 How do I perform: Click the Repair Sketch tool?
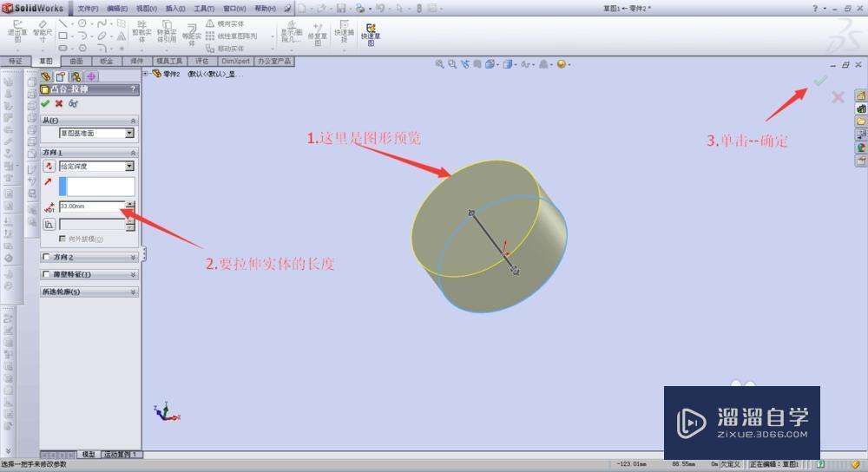(317, 33)
